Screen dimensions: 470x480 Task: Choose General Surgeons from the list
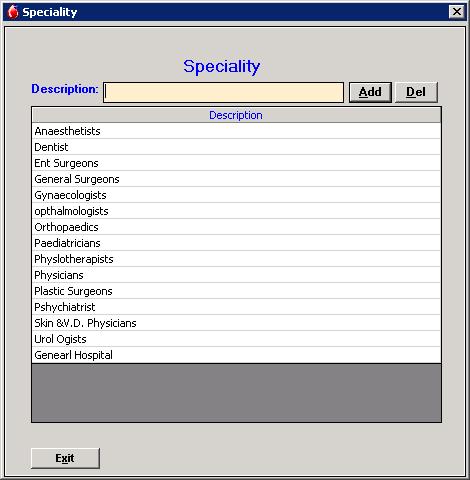click(236, 179)
